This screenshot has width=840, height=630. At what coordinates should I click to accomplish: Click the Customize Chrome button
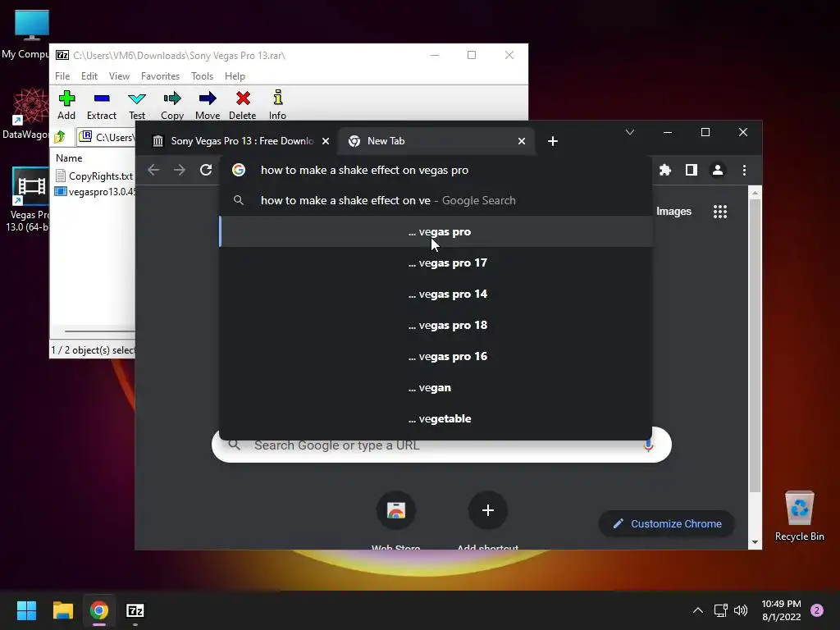coord(666,524)
